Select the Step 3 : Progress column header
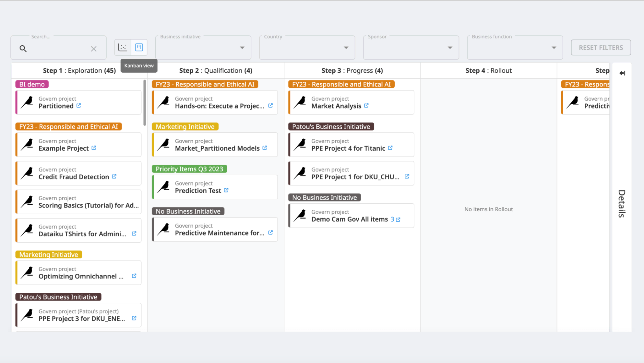Image resolution: width=644 pixels, height=363 pixels. pyautogui.click(x=352, y=71)
